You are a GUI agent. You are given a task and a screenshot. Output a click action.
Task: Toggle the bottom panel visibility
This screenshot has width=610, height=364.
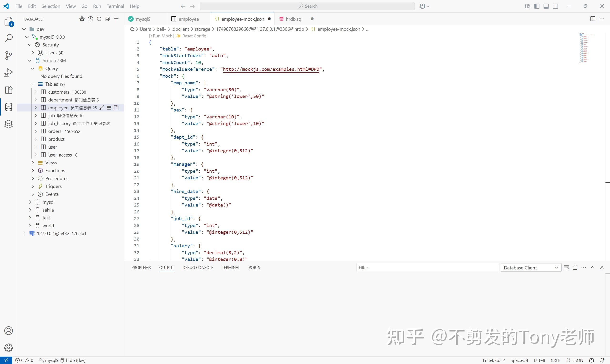[x=546, y=6]
